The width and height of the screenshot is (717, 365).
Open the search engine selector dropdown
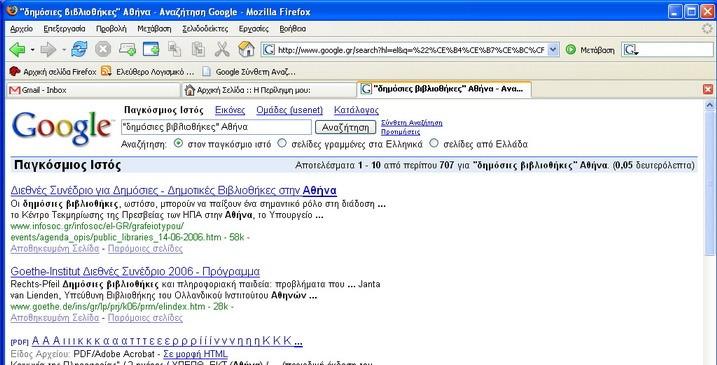click(x=631, y=50)
